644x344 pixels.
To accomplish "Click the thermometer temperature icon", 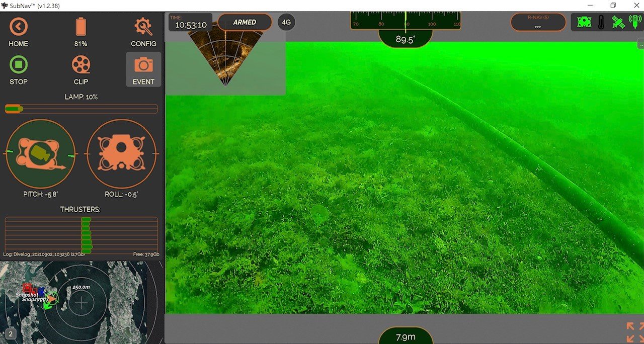I will [601, 22].
